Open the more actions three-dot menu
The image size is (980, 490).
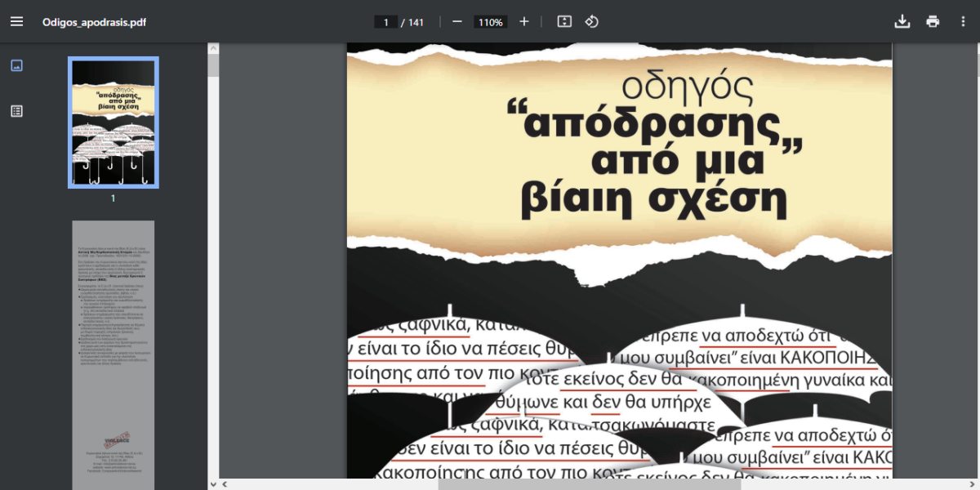point(963,22)
